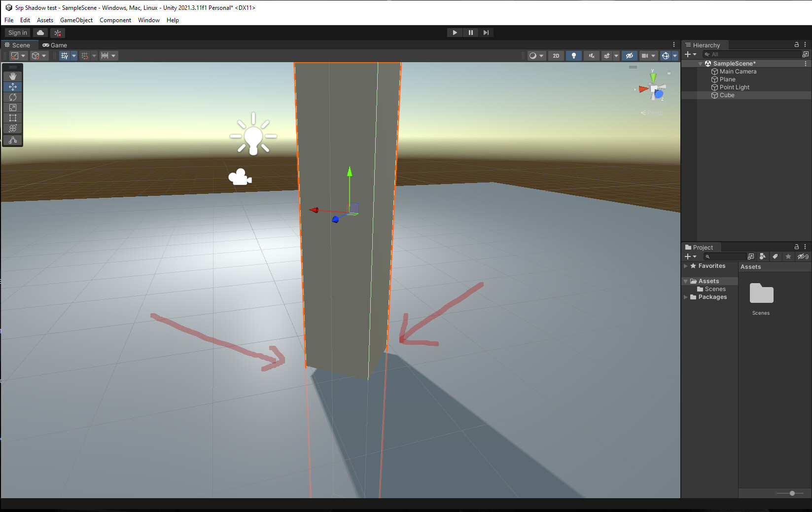The width and height of the screenshot is (812, 512).
Task: Toggle scene audio mute
Action: click(592, 56)
